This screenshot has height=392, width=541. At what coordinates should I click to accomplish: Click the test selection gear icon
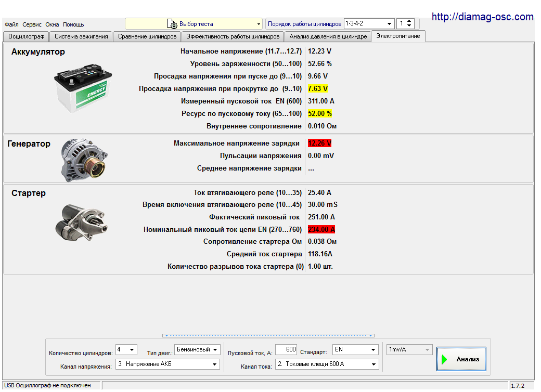[172, 24]
